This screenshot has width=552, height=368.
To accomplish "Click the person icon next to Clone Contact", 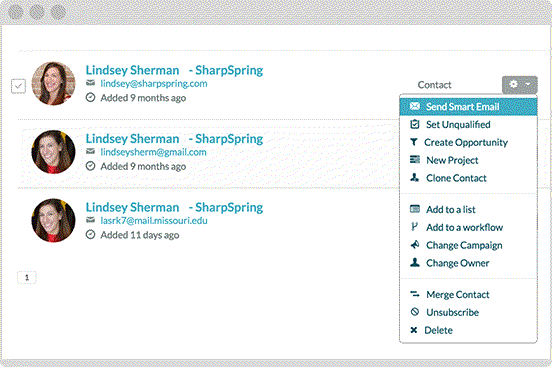I will coord(414,177).
